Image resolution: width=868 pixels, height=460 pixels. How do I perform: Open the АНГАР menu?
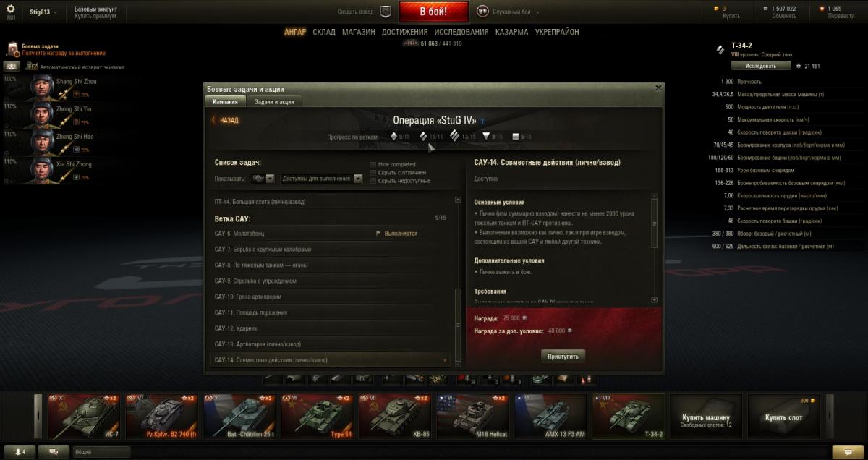(x=295, y=32)
